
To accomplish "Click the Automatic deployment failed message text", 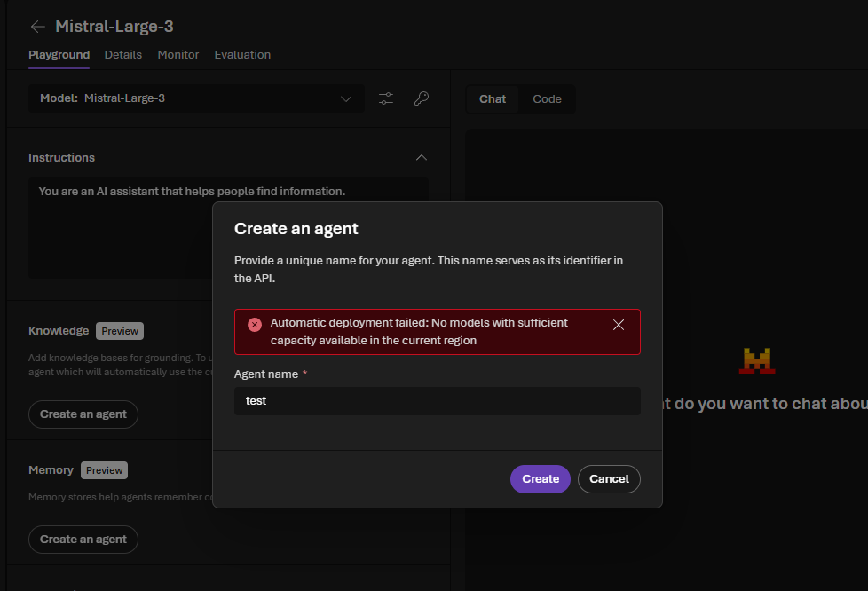I will pos(419,332).
